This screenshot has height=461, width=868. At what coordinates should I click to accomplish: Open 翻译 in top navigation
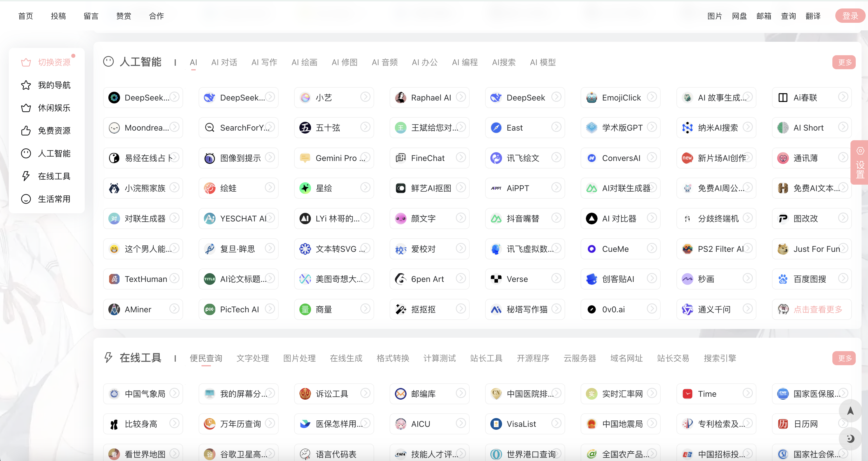point(813,16)
